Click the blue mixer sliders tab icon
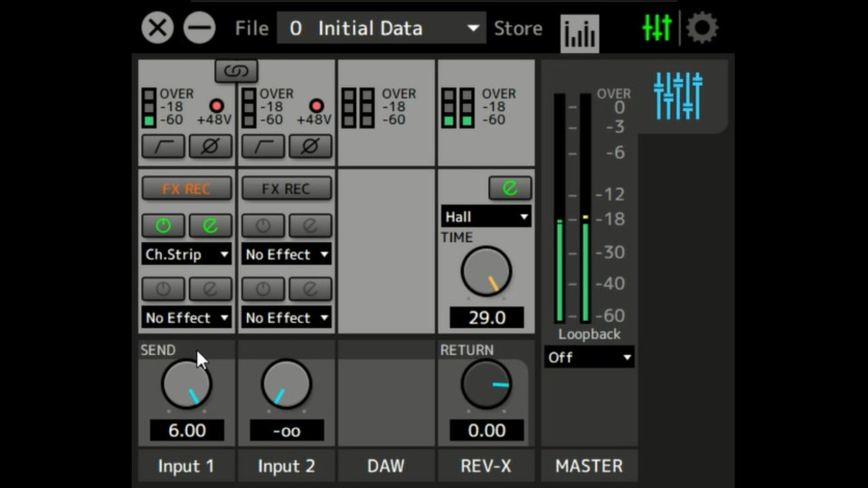The image size is (868, 488). (678, 97)
